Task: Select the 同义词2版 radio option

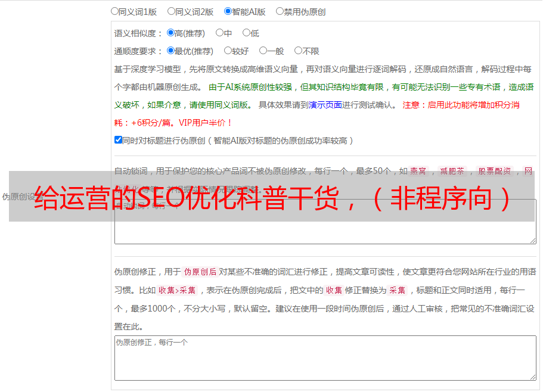Action: coord(171,11)
